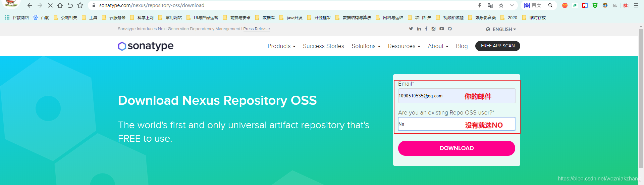This screenshot has height=185, width=644.
Task: Expand the address bar history chevron
Action: [x=512, y=5]
